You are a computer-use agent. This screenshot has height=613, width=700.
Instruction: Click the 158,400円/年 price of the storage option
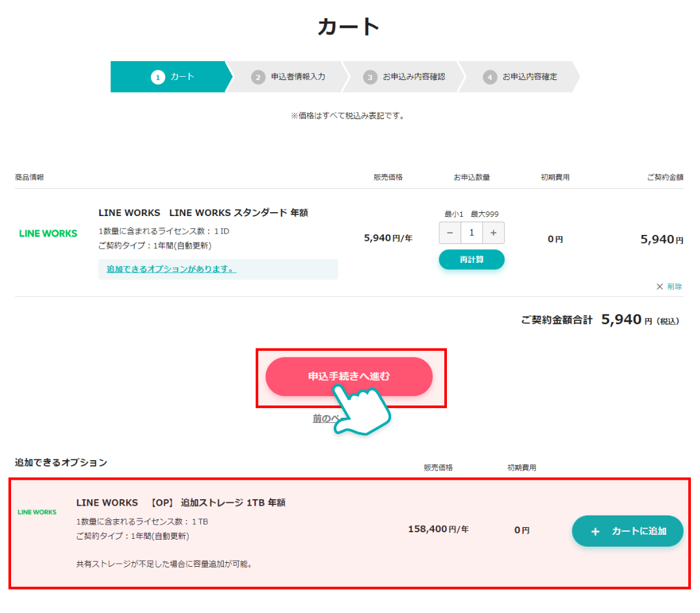(x=438, y=529)
